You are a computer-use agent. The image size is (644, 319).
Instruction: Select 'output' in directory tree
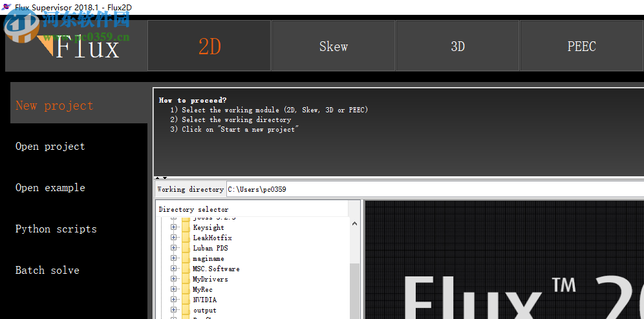(204, 311)
